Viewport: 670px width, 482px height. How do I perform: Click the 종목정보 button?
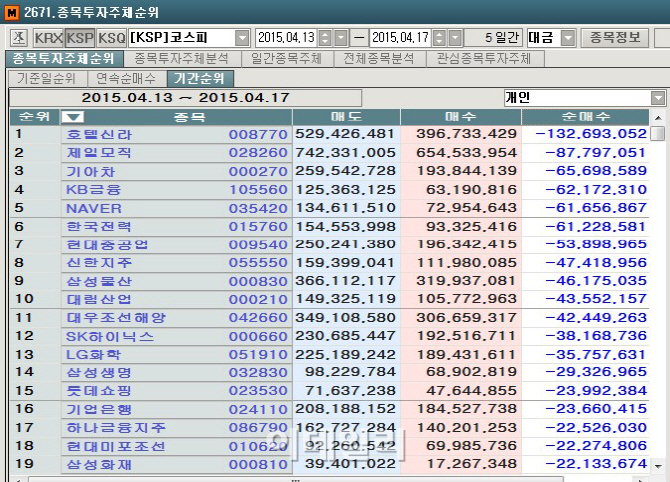[615, 38]
